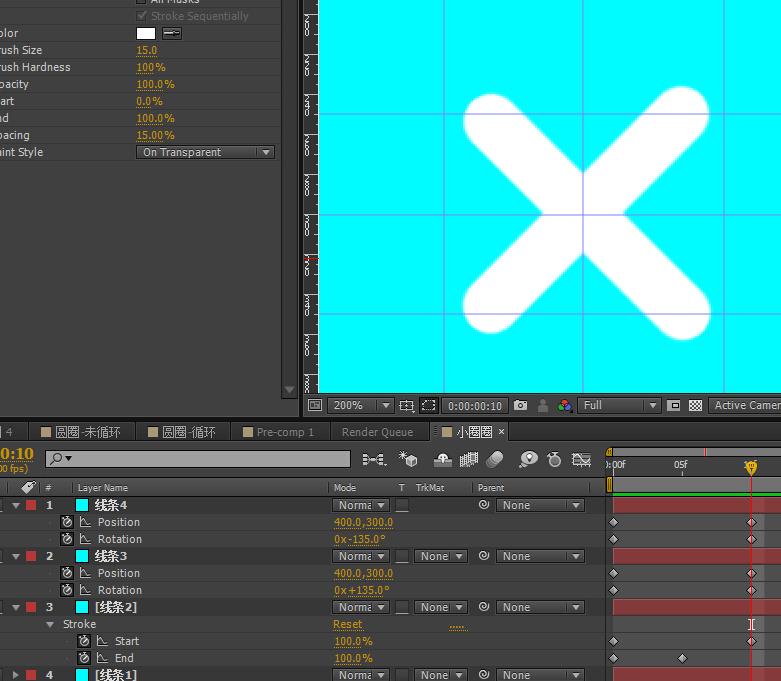Open the Full resolution dropdown
This screenshot has width=781, height=681.
[619, 406]
